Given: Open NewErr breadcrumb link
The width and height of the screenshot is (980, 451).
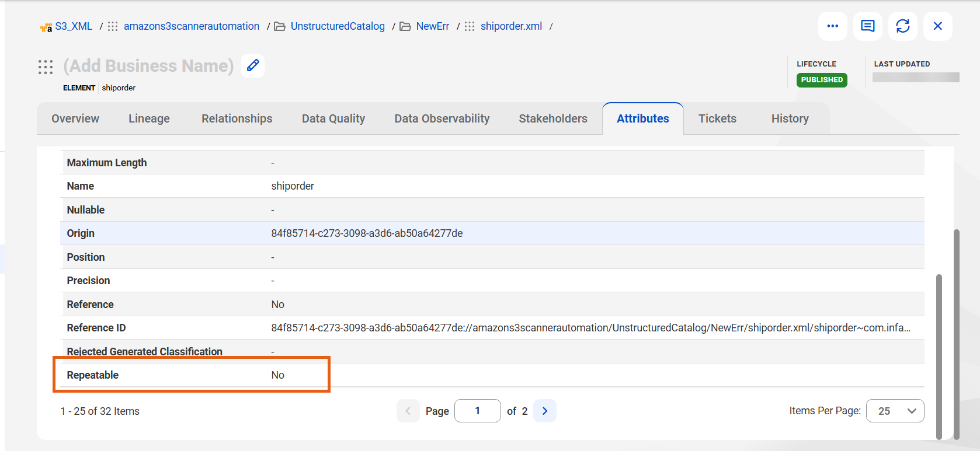Looking at the screenshot, I should [x=433, y=26].
